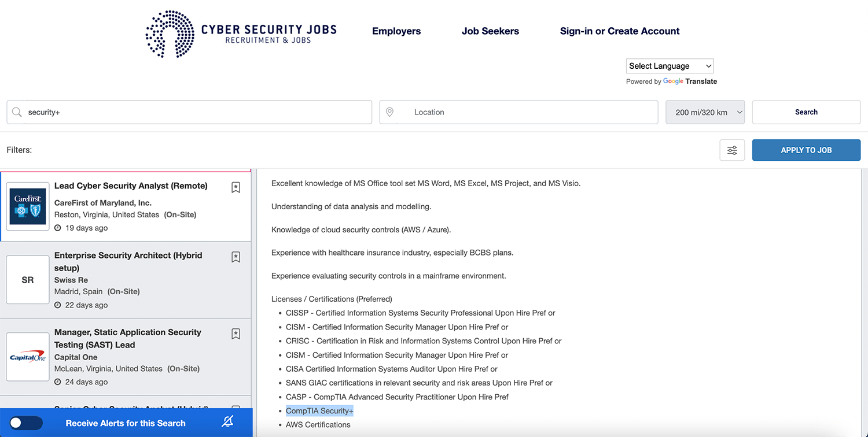This screenshot has width=868, height=437.
Task: Click the Cyber Security Jobs logo
Action: [241, 34]
